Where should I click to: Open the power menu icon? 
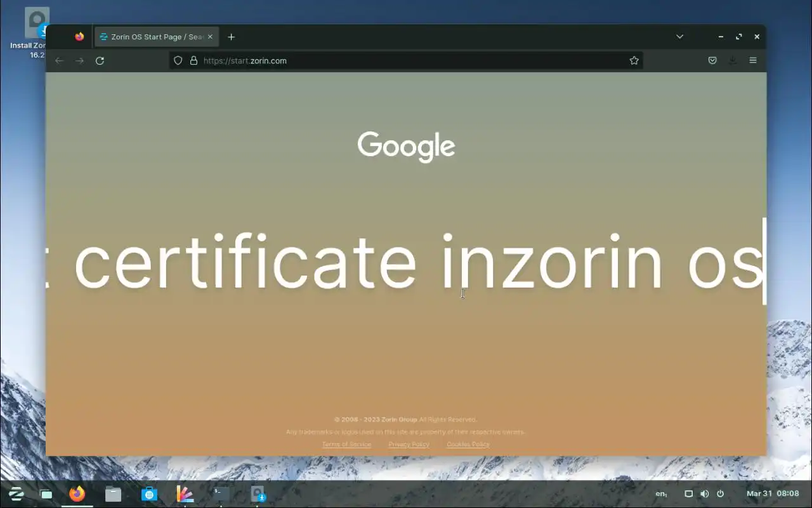(720, 494)
